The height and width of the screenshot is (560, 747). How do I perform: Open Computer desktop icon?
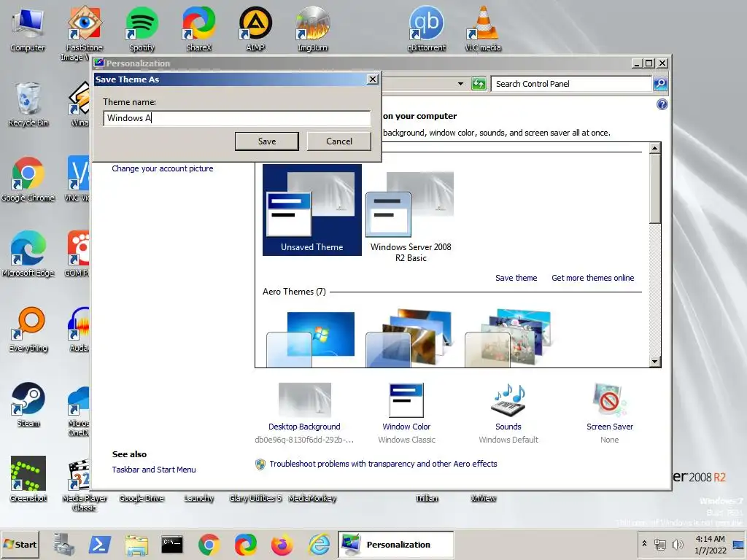[28, 29]
